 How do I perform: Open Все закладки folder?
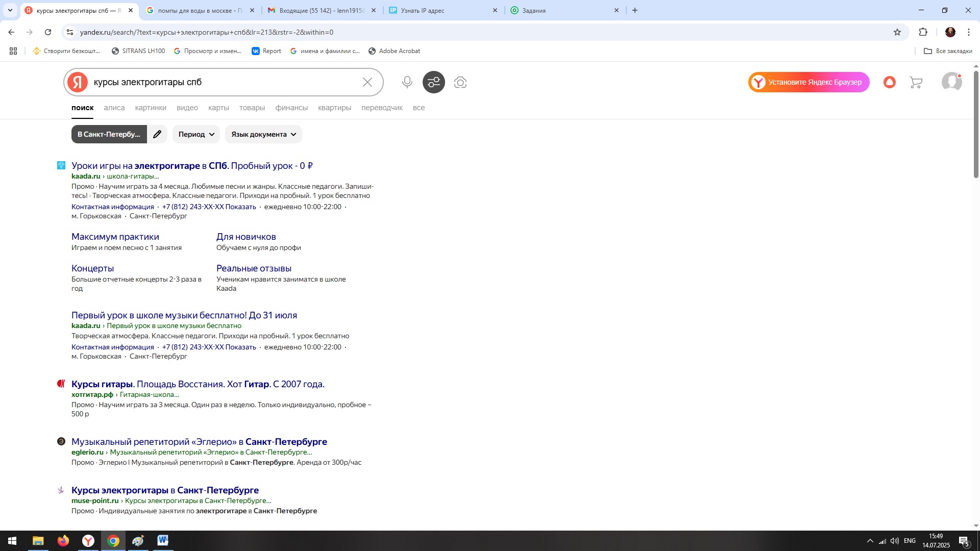(948, 51)
